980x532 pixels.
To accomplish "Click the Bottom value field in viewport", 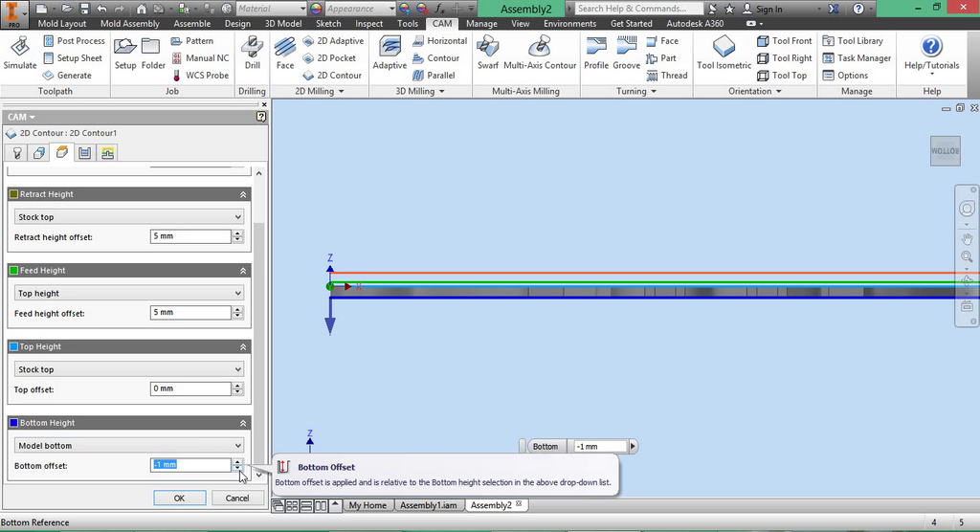I will point(600,446).
